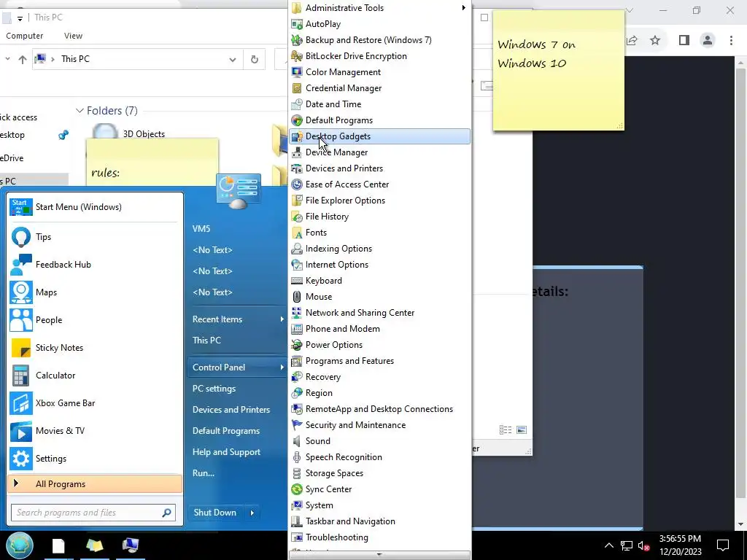Open the Power Options icon
Image resolution: width=747 pixels, height=560 pixels.
click(x=297, y=345)
